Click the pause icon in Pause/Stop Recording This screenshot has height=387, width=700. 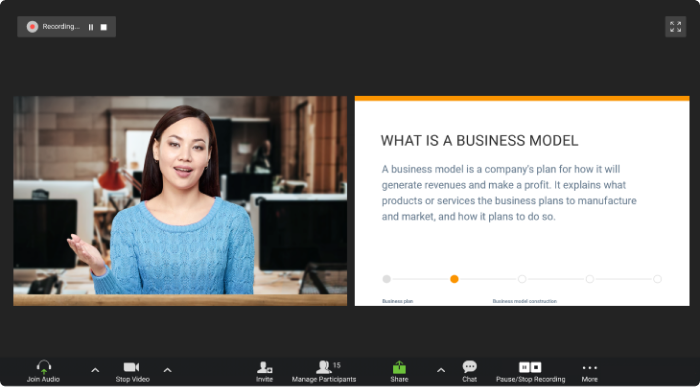[x=524, y=367]
